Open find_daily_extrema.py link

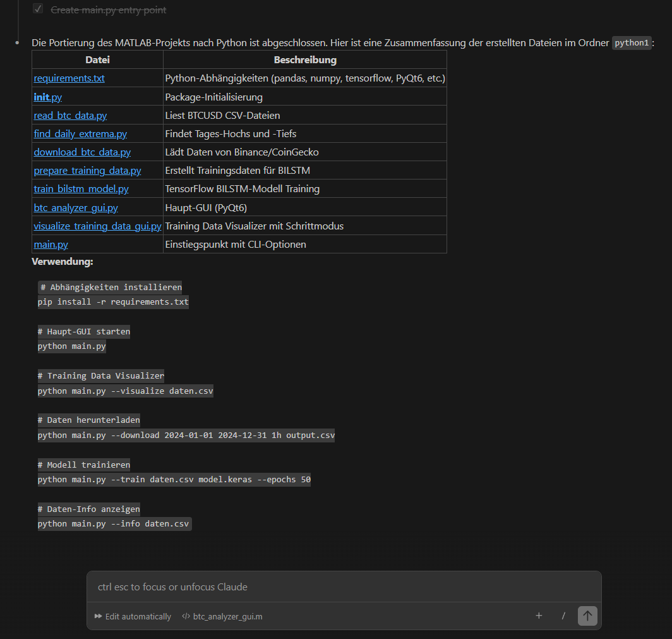pos(80,134)
